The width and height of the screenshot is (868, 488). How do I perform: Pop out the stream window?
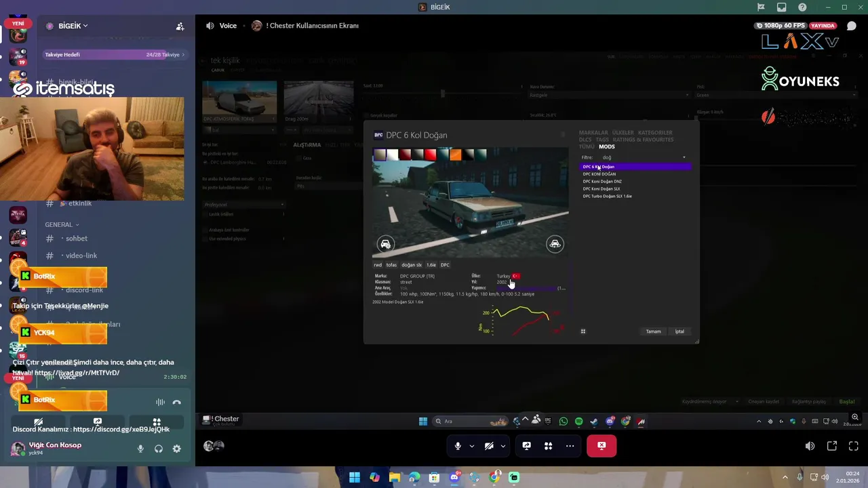click(832, 446)
